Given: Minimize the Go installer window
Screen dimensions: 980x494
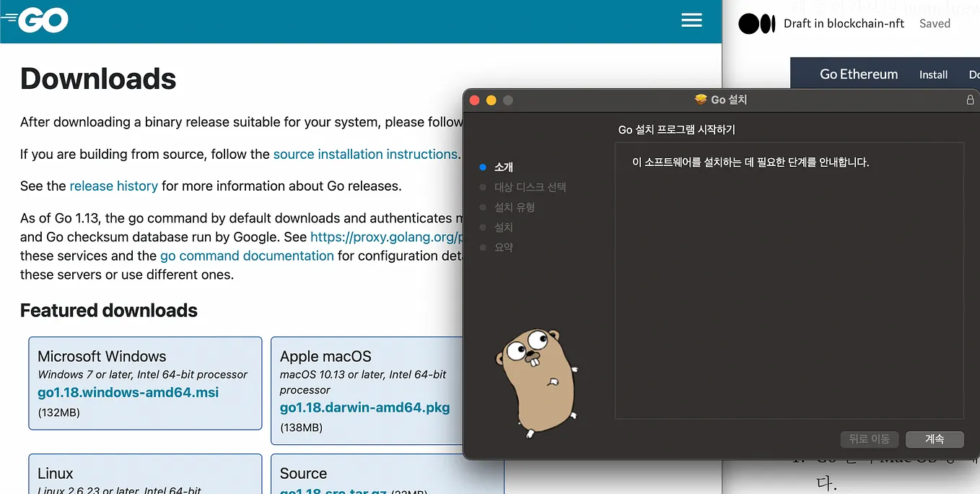Looking at the screenshot, I should tap(491, 100).
